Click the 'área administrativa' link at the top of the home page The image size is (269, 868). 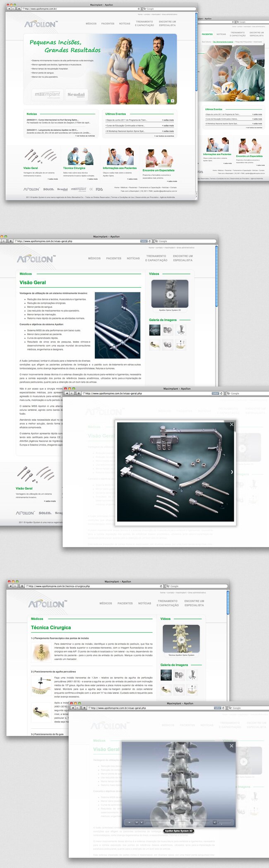tap(169, 14)
